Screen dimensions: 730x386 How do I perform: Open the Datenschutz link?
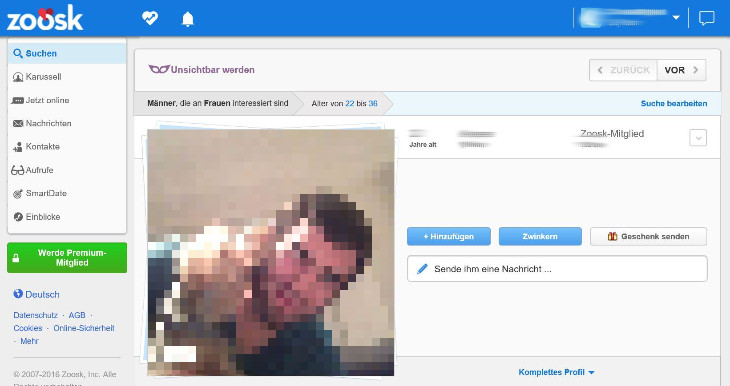click(x=35, y=315)
